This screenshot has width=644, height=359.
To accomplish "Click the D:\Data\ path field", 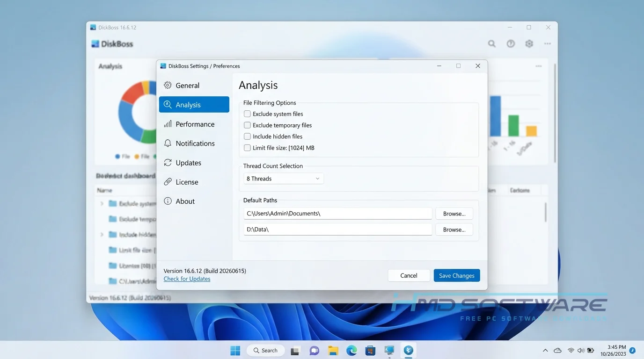I will [x=337, y=230].
